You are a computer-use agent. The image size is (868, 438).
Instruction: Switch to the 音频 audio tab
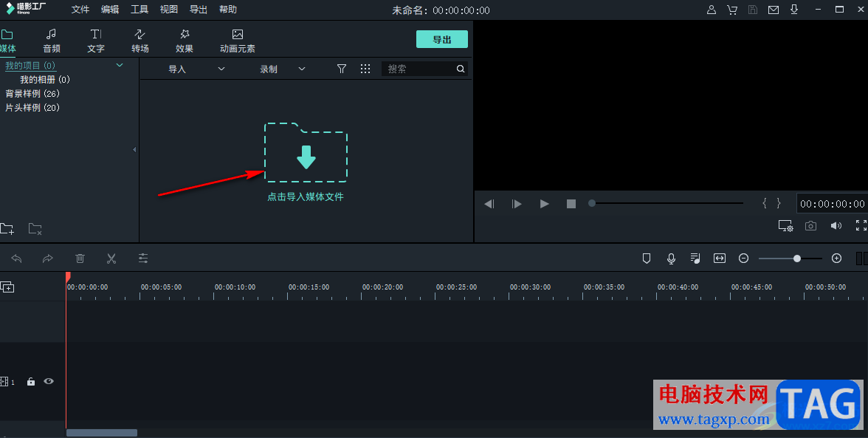[52, 41]
